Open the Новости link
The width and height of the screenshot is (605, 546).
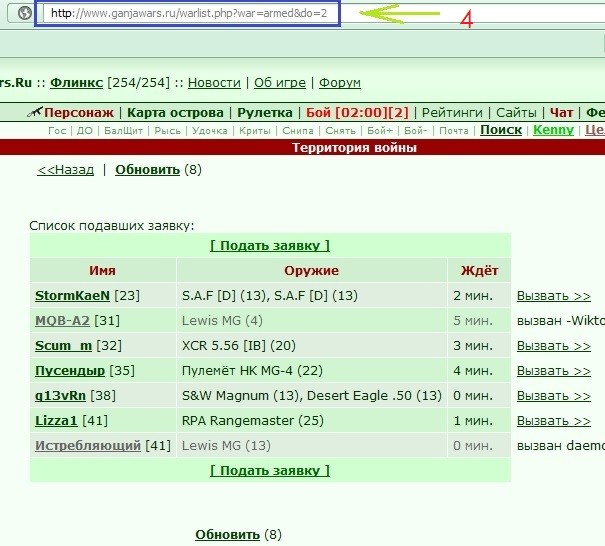214,83
